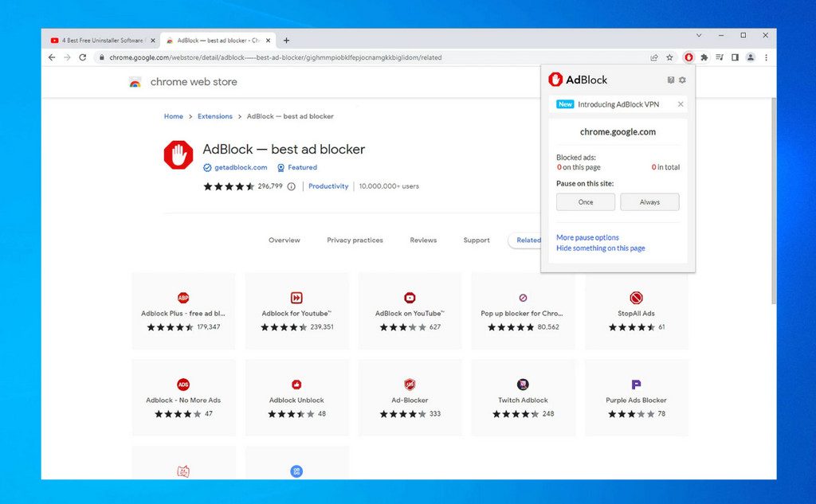Open the Adblock Unblock extension icon
Screen dimensions: 816x504
coord(296,385)
